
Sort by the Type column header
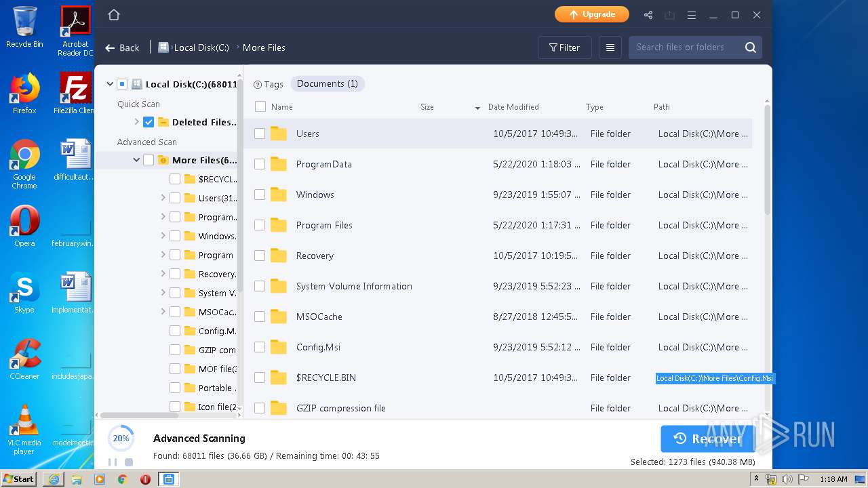pyautogui.click(x=595, y=107)
